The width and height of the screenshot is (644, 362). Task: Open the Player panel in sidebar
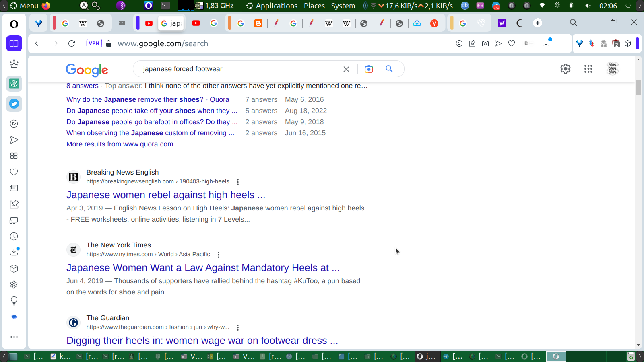click(x=14, y=124)
